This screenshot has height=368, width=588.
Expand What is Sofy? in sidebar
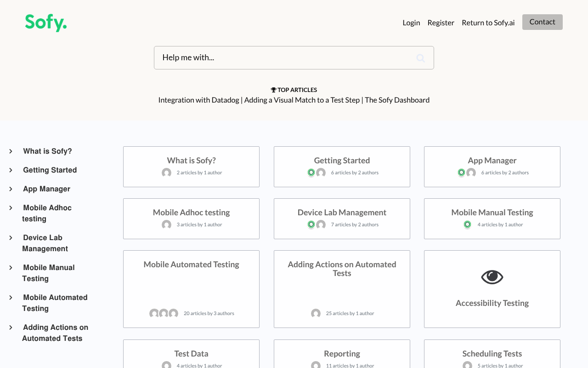pyautogui.click(x=11, y=151)
